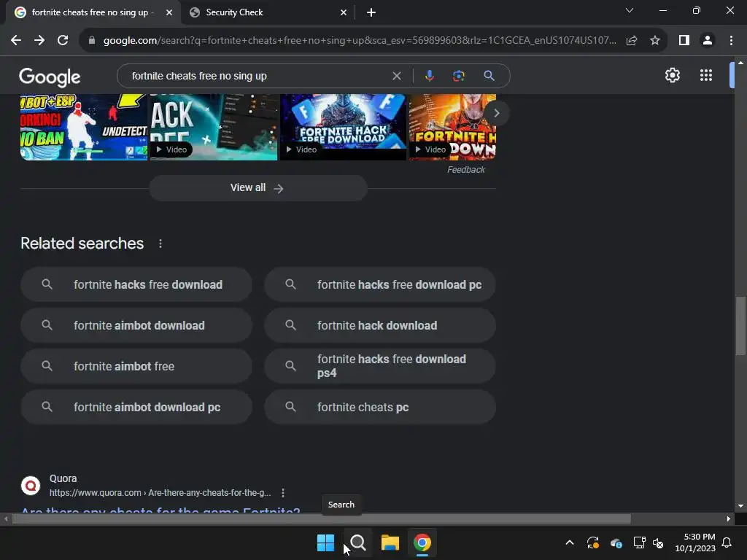Click the muted volume tray icon
747x560 pixels.
[x=658, y=542]
